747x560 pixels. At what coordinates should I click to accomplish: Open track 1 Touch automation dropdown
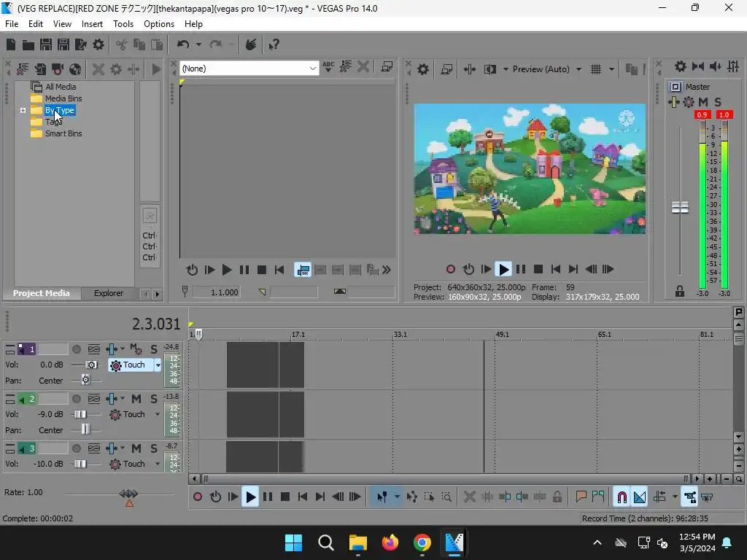click(x=158, y=365)
